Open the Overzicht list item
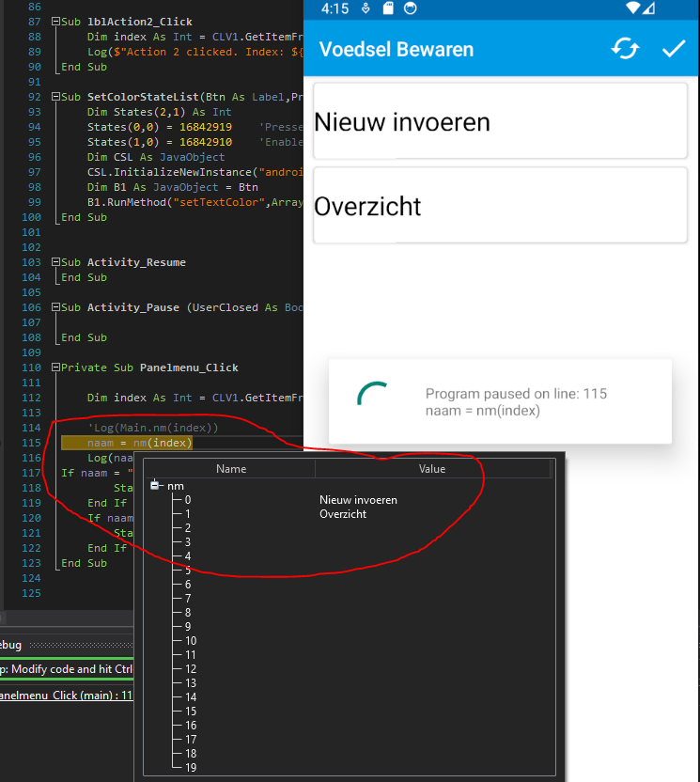 pos(500,206)
